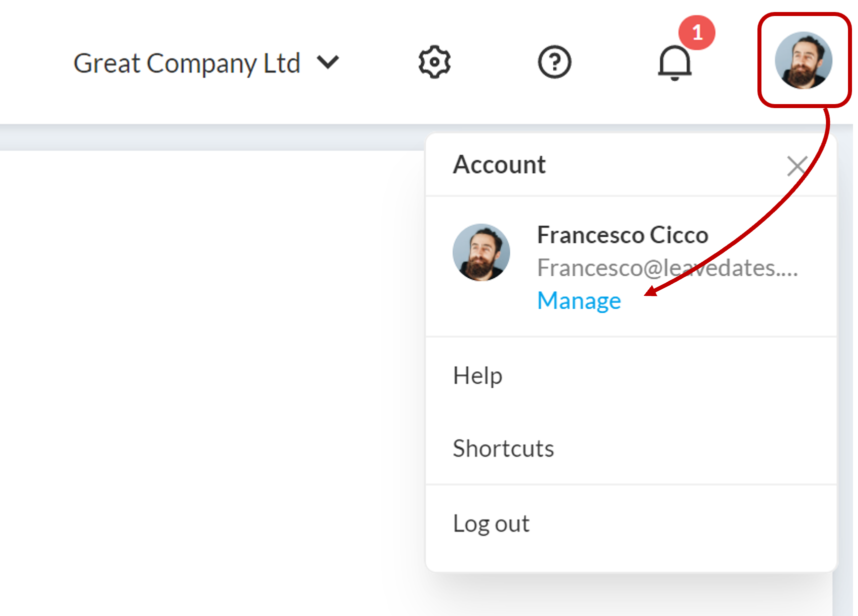The height and width of the screenshot is (616, 858).
Task: Click Francesco Cicco avatar in the Account panel
Action: [481, 252]
